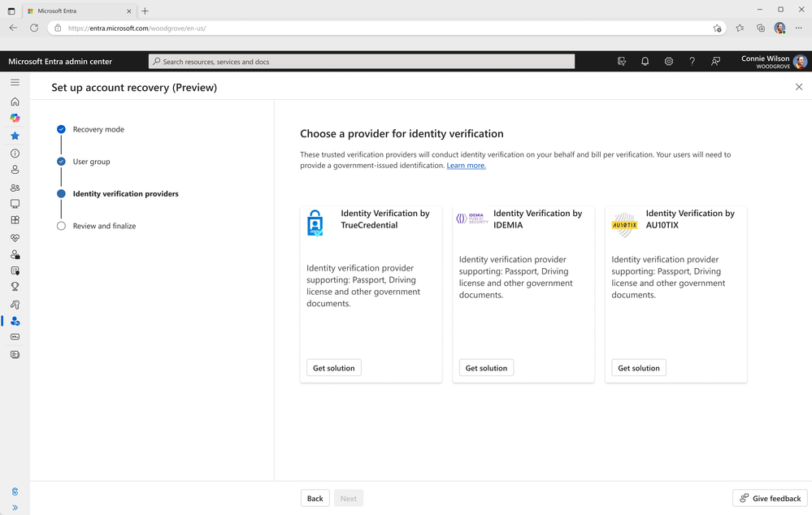Open trophy/lightbulb icon in sidebar
Viewport: 812px width, 515px height.
click(x=15, y=287)
